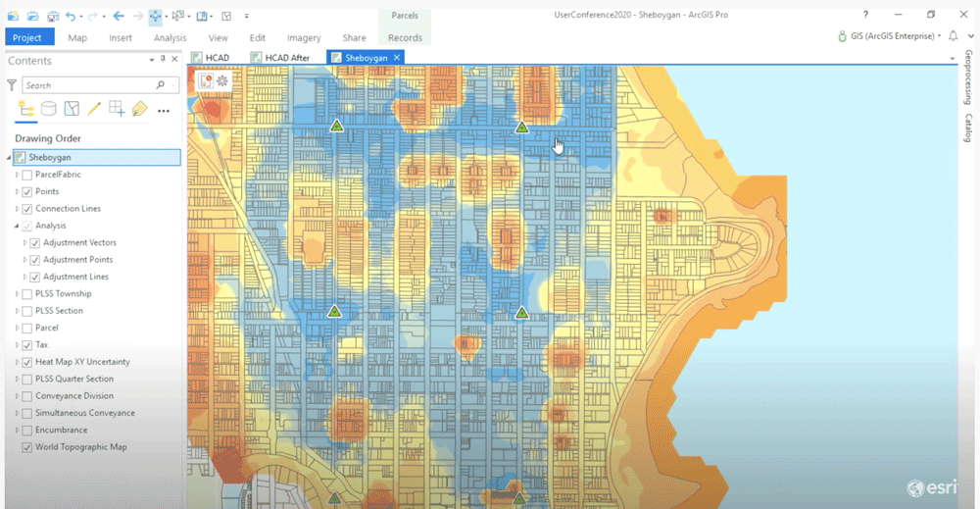The width and height of the screenshot is (980, 509).
Task: Activate the Explore navigation tool
Action: [x=155, y=16]
